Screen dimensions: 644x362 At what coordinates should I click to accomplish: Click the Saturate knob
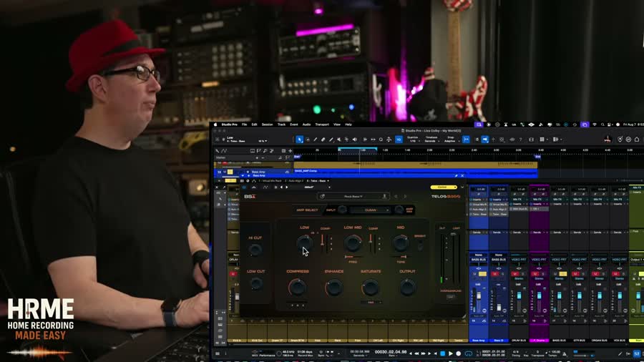pos(370,288)
